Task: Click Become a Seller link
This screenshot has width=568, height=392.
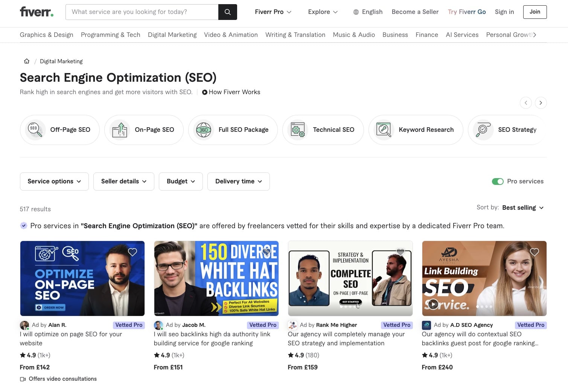Action: [x=415, y=12]
